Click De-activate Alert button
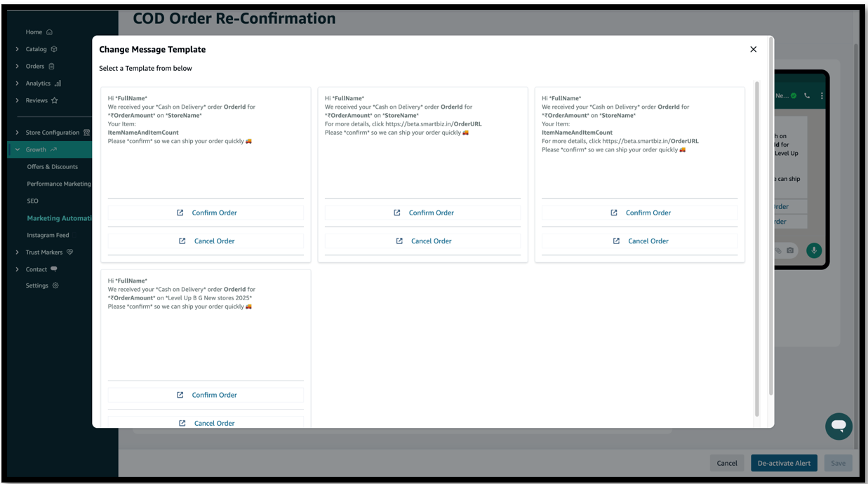Screen dimensions: 868x484 click(784, 463)
